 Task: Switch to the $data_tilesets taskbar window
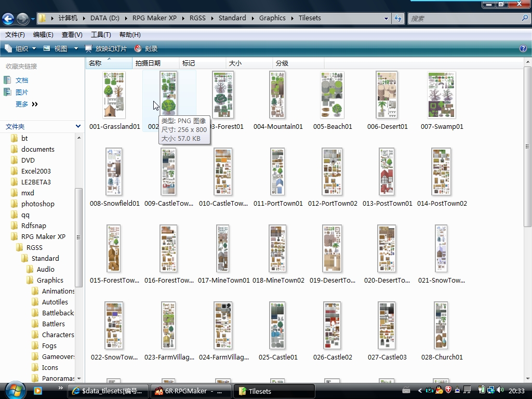(x=108, y=391)
